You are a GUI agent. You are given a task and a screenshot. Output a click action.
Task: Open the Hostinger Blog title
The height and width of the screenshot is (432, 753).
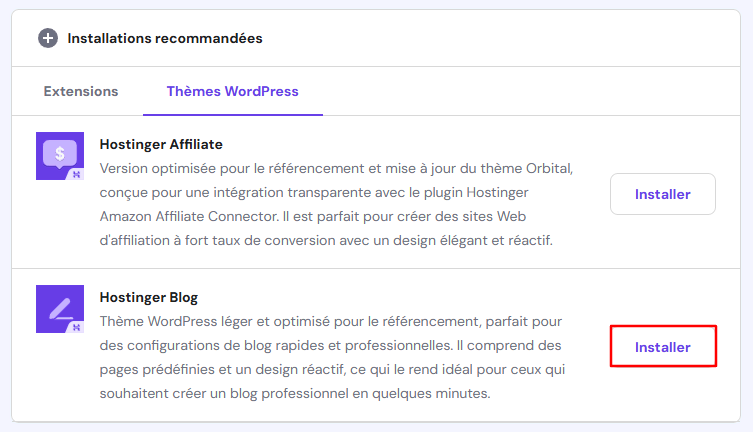click(149, 297)
